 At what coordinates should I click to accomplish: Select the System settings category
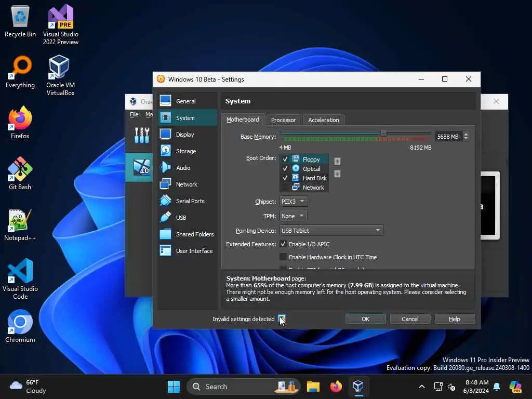pos(187,118)
